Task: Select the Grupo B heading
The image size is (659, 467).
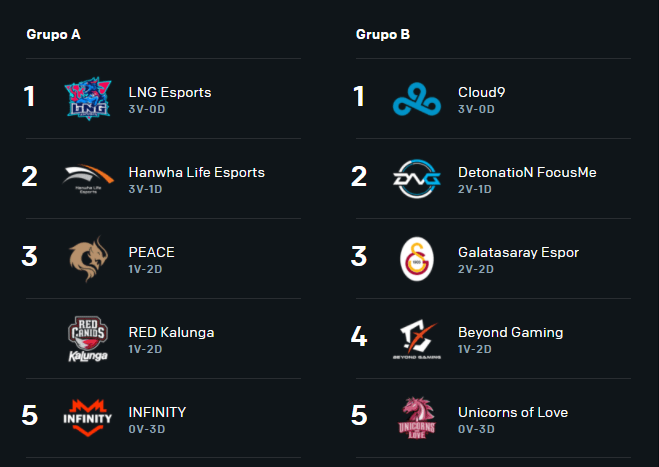Action: coord(383,34)
